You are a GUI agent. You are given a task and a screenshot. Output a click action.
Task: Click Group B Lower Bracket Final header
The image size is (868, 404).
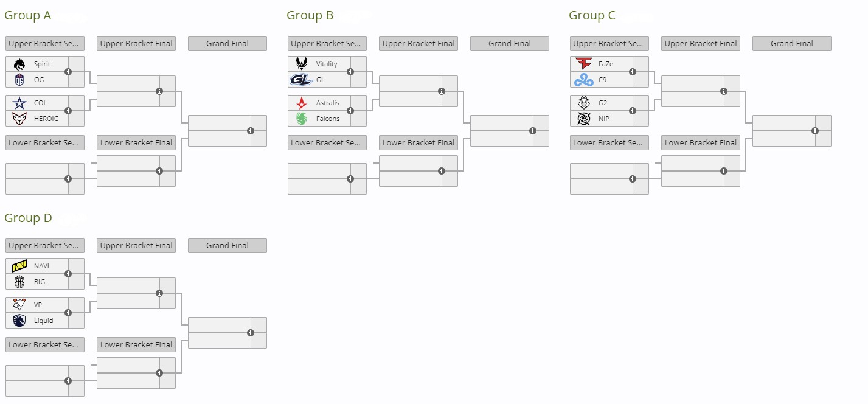click(x=418, y=143)
